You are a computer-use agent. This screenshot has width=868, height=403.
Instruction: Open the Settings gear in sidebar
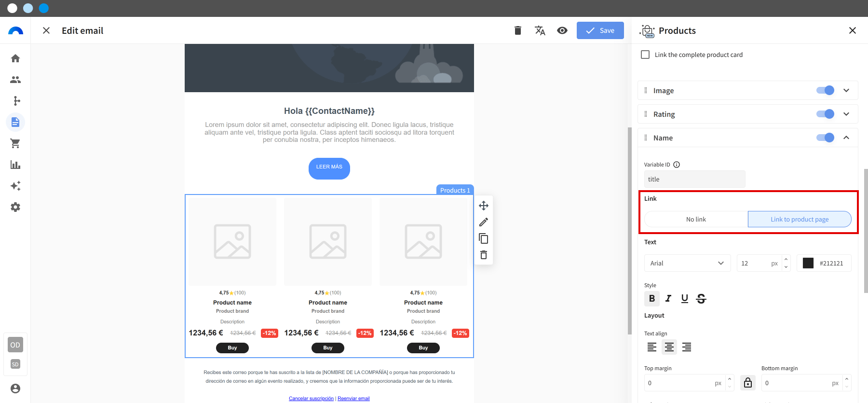pyautogui.click(x=15, y=207)
